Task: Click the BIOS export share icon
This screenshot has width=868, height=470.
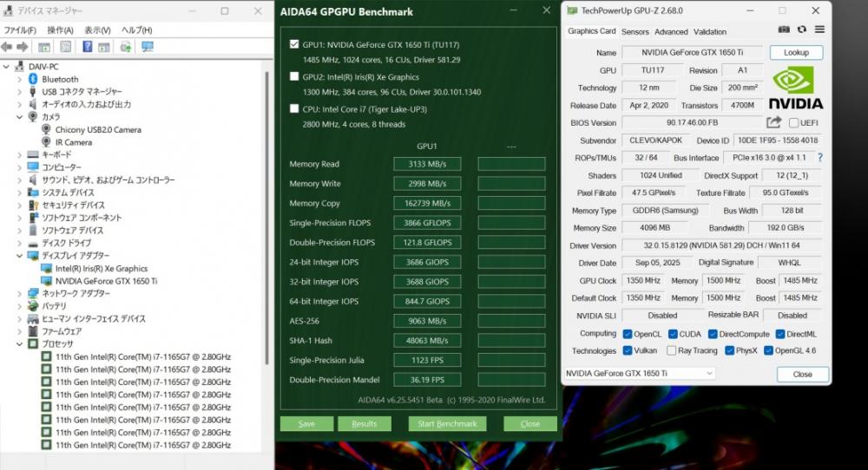Action: coord(774,123)
